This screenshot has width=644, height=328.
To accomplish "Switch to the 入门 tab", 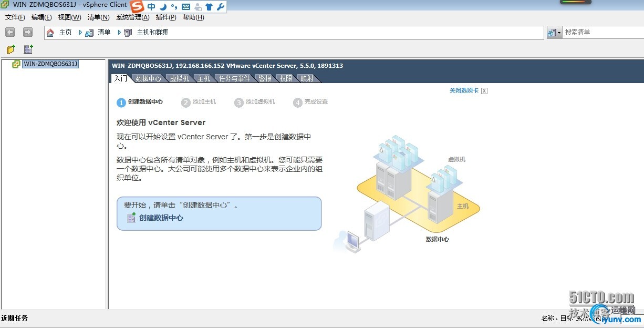I will [120, 78].
